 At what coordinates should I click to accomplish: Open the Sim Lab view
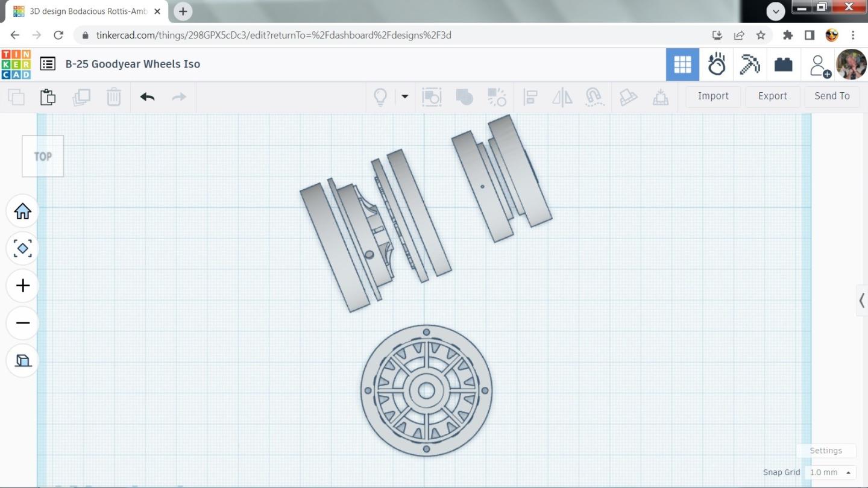716,64
